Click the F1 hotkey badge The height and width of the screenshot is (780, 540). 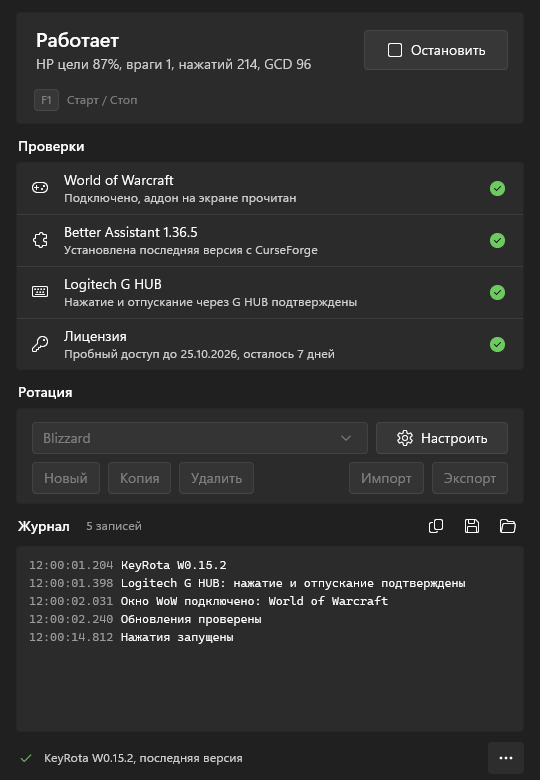click(x=46, y=100)
